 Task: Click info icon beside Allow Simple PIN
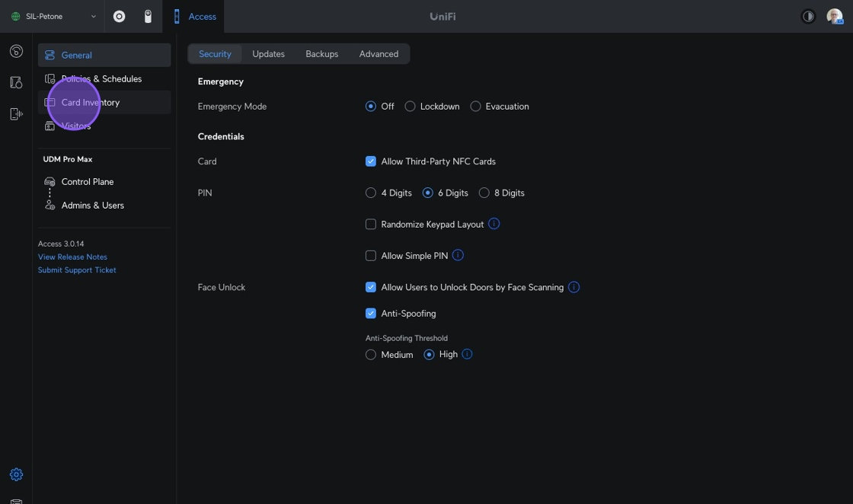pos(458,255)
